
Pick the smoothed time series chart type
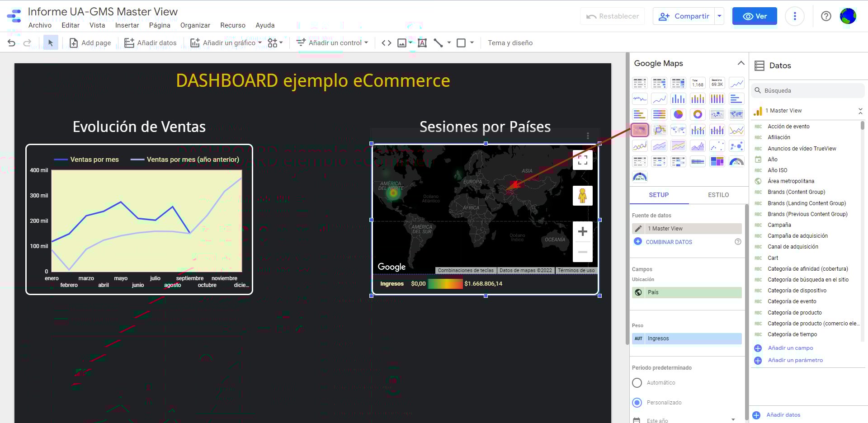(x=659, y=99)
